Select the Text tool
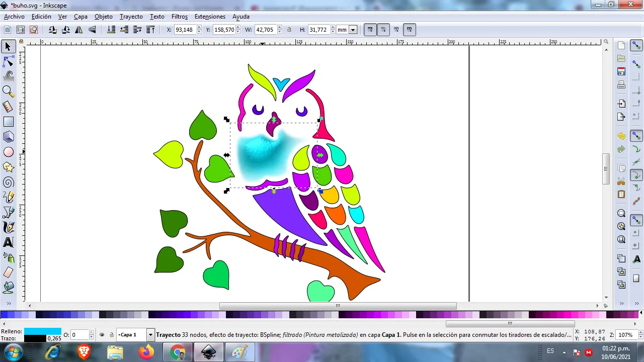The height and width of the screenshot is (362, 644). point(8,242)
